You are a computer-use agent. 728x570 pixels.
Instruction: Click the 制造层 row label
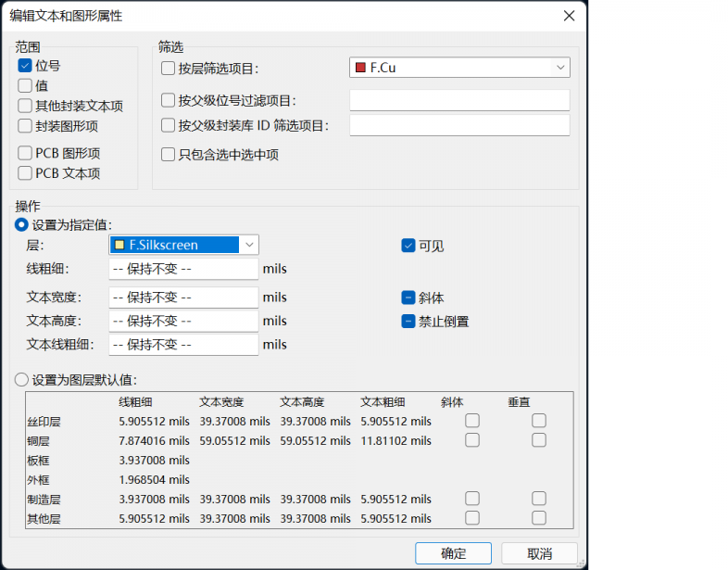click(44, 500)
